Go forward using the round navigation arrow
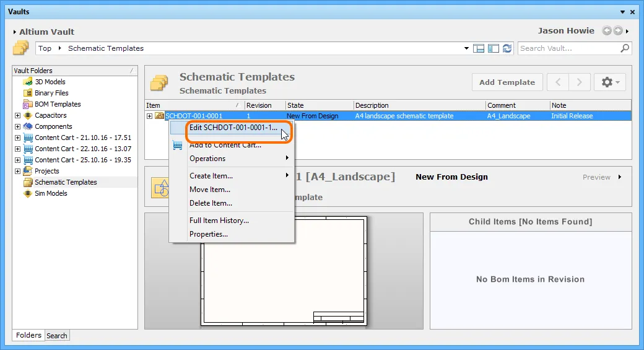 618,30
